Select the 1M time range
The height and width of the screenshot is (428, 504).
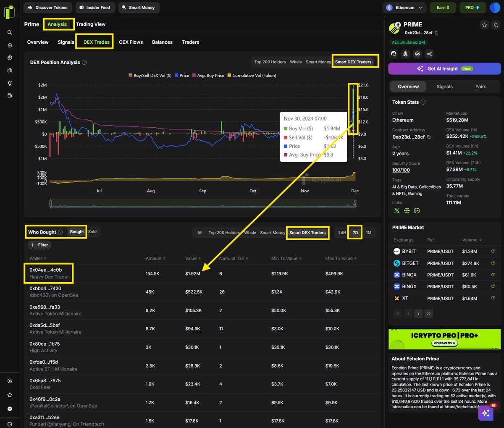368,233
